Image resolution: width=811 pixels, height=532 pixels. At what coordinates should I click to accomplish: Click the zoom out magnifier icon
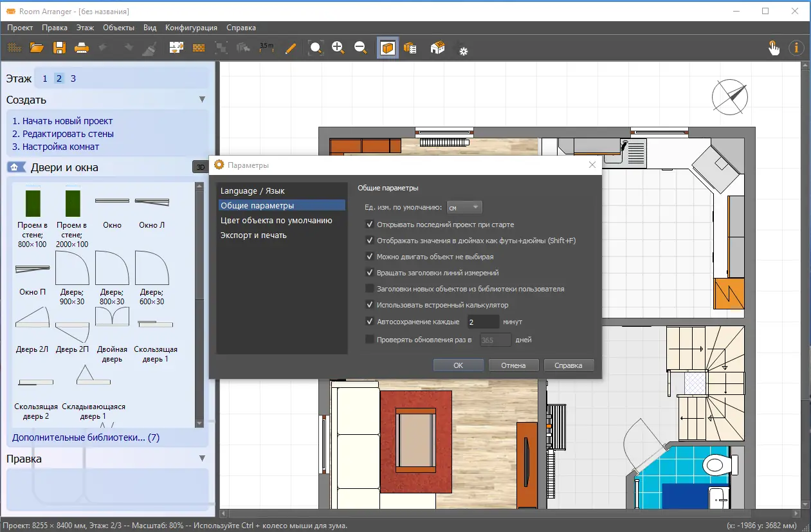pos(361,48)
